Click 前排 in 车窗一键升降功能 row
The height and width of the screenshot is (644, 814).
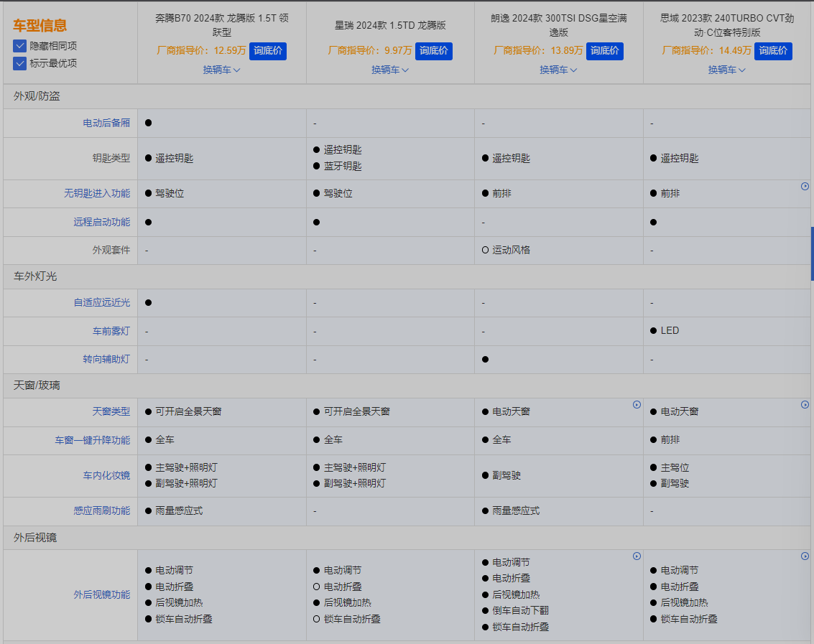(x=670, y=440)
